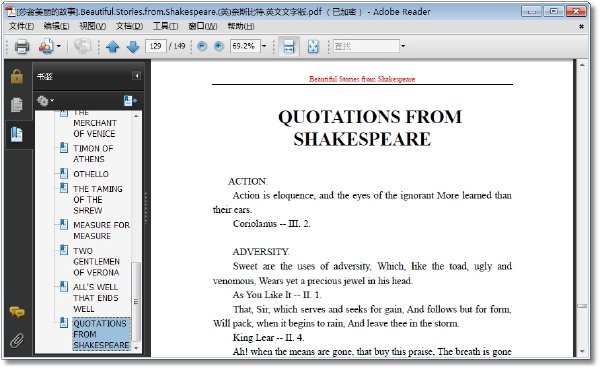
Task: Zoom in with the plus button
Action: (219, 47)
